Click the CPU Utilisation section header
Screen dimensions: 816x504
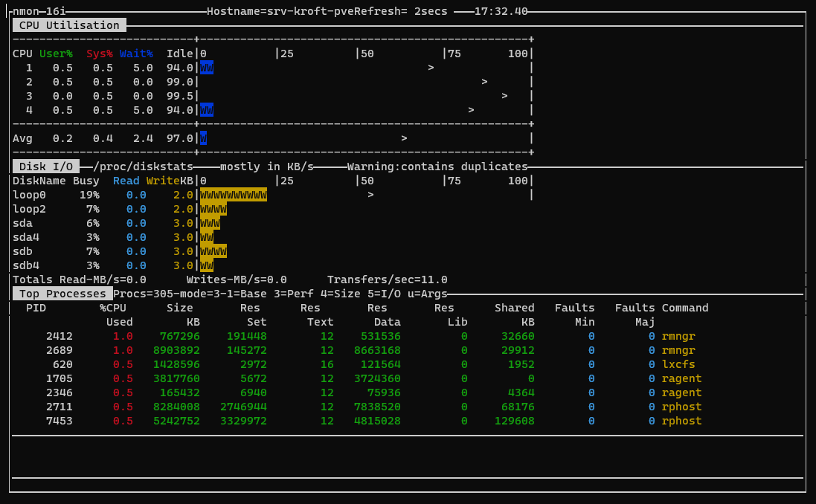[69, 25]
